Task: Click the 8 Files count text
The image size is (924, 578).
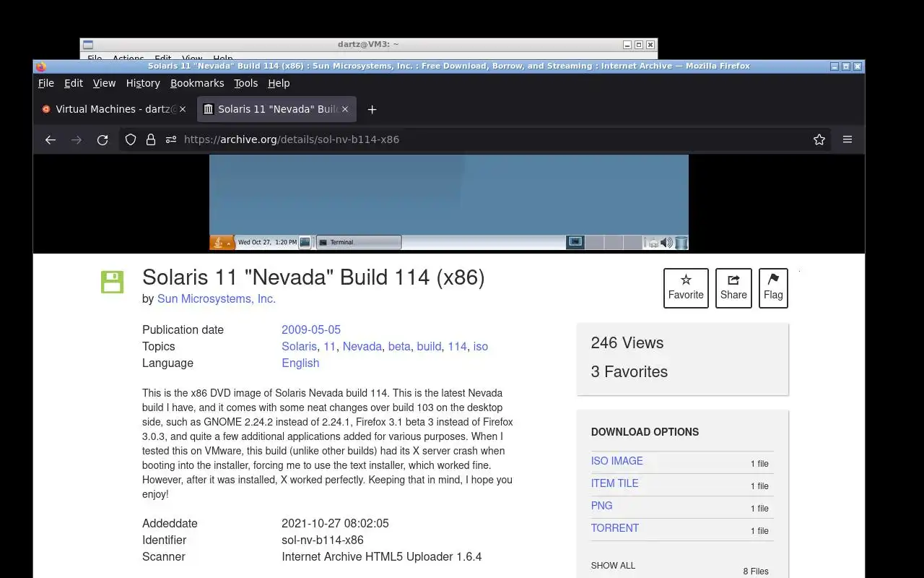Action: coord(756,571)
